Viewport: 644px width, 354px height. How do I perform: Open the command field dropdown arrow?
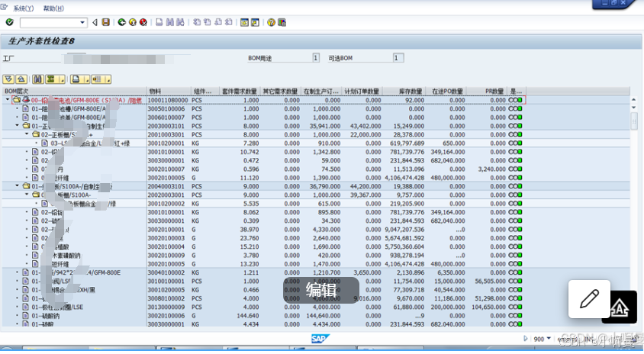tap(82, 22)
